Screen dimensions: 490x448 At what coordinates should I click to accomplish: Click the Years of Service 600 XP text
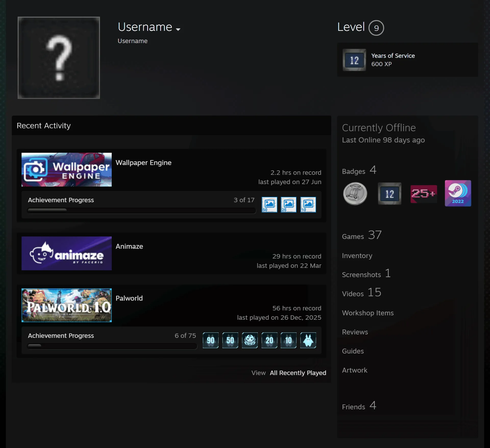393,60
